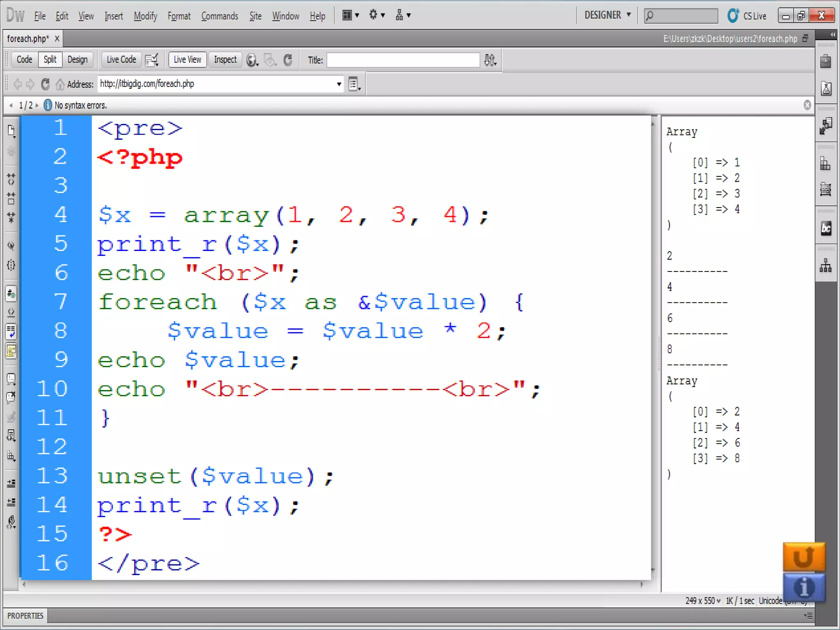Enable Inspect mode
Viewport: 840px width, 630px height.
pyautogui.click(x=225, y=60)
